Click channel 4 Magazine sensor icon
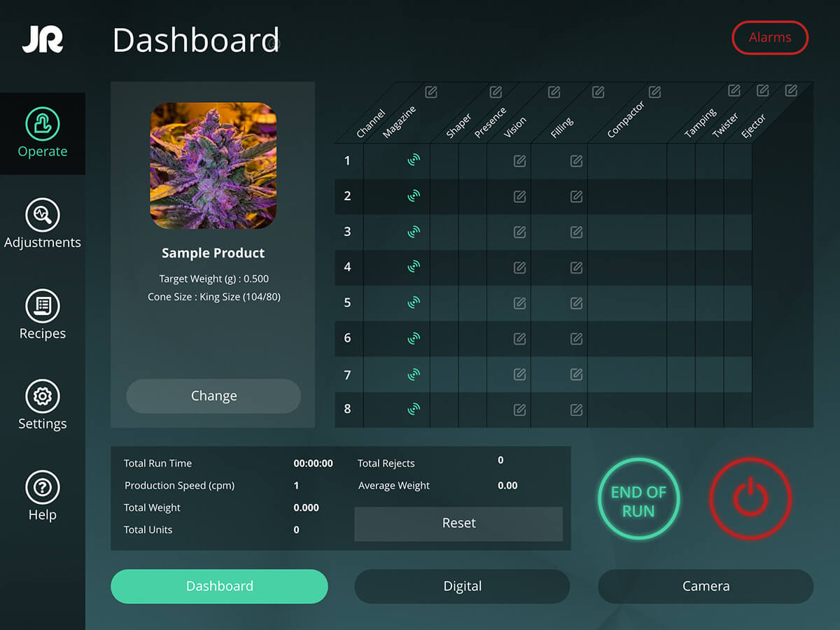 coord(414,267)
